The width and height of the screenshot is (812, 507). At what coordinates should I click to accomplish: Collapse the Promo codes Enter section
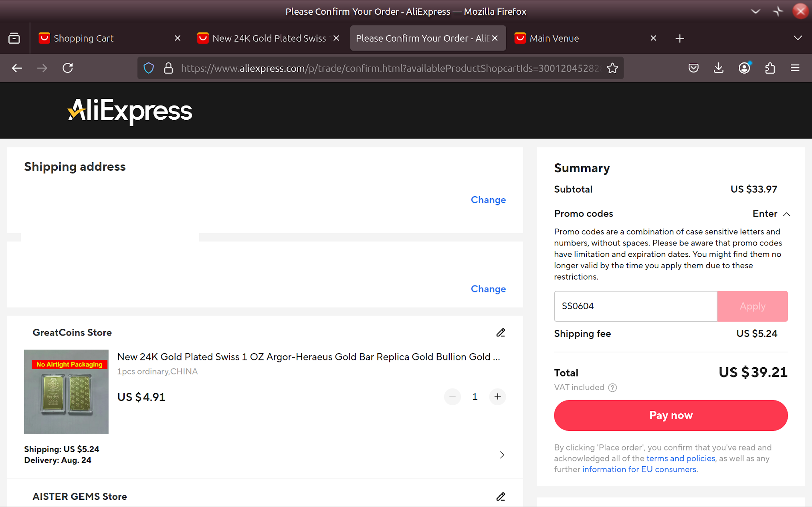pyautogui.click(x=771, y=214)
